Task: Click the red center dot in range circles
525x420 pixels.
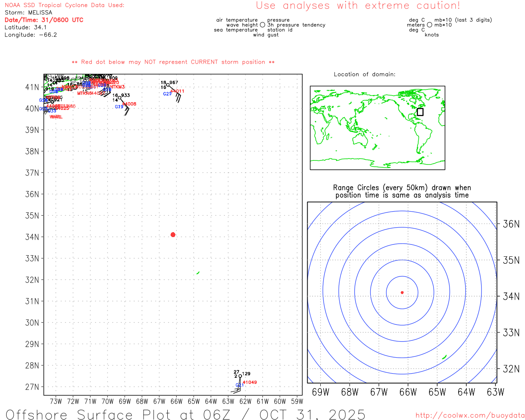Action: pos(402,292)
